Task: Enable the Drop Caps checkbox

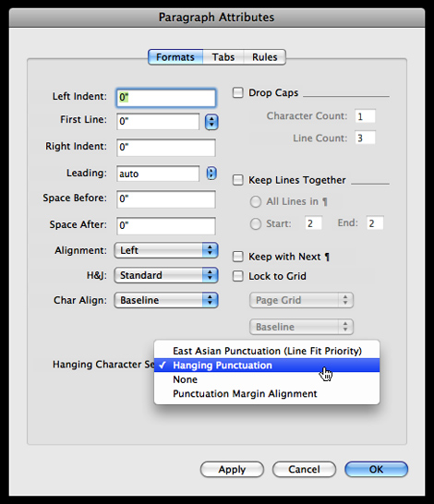Action: [x=238, y=93]
